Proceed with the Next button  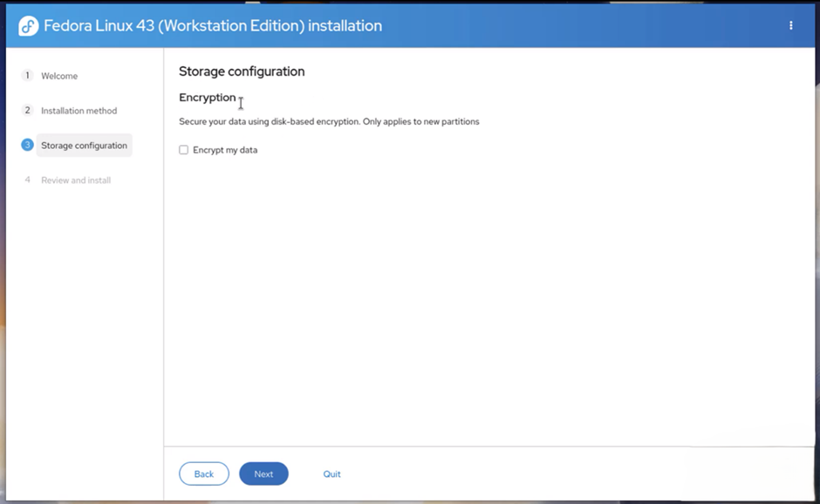click(x=263, y=473)
